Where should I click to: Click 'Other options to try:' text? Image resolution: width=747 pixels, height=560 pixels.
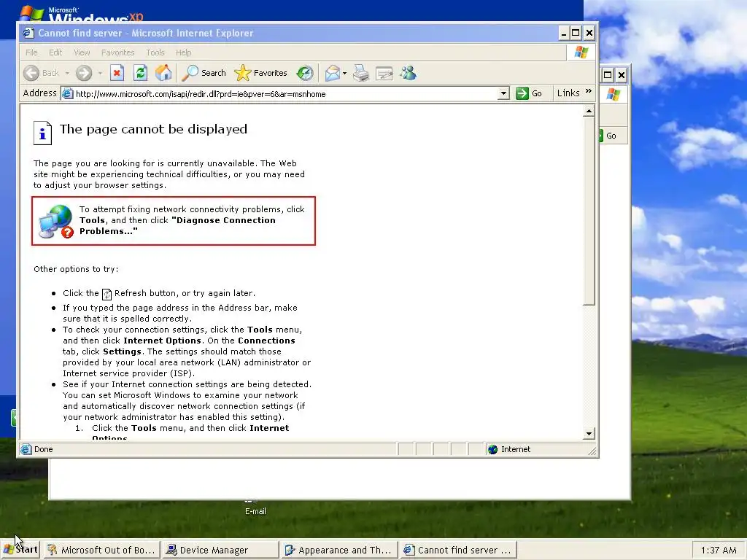point(76,269)
